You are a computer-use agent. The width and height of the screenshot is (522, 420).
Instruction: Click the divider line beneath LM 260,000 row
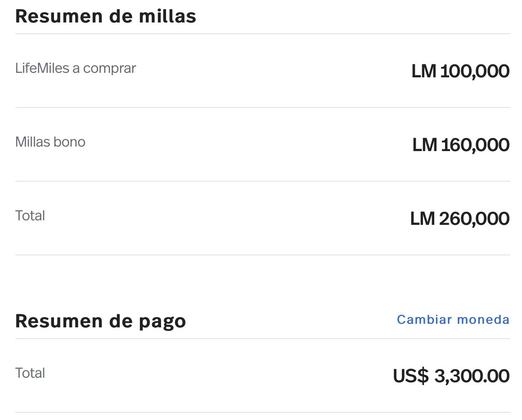(x=263, y=255)
